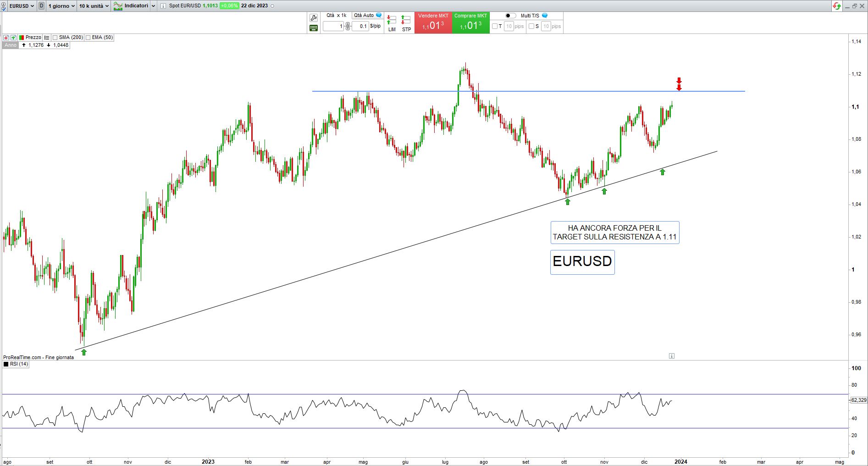Enable the SMA (200) checkbox
868x466 pixels.
[55, 38]
